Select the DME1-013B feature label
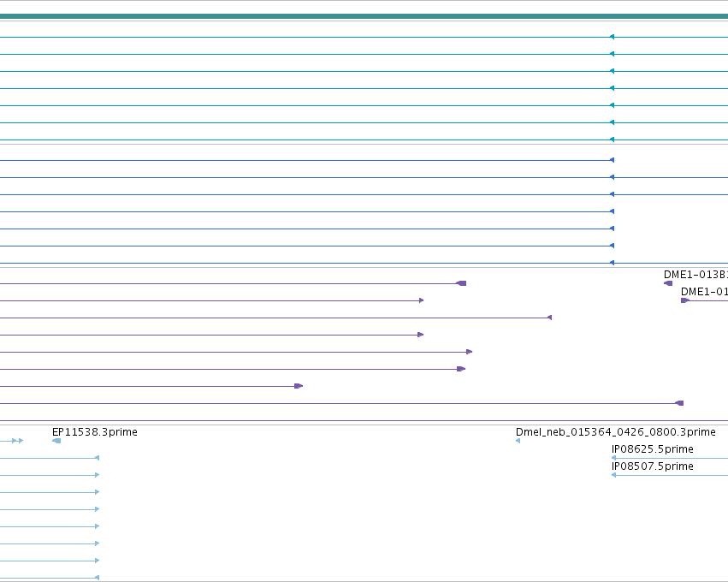Viewport: 728px width, 582px height. (695, 275)
